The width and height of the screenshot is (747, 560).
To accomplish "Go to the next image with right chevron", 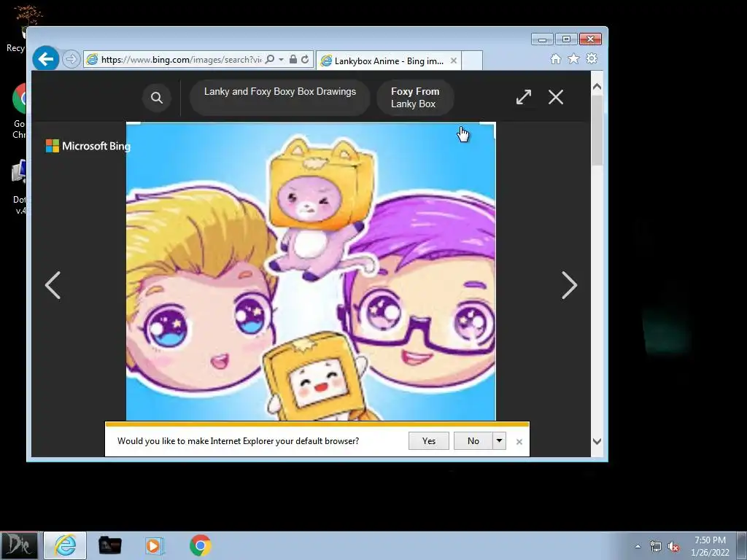I will pyautogui.click(x=569, y=285).
